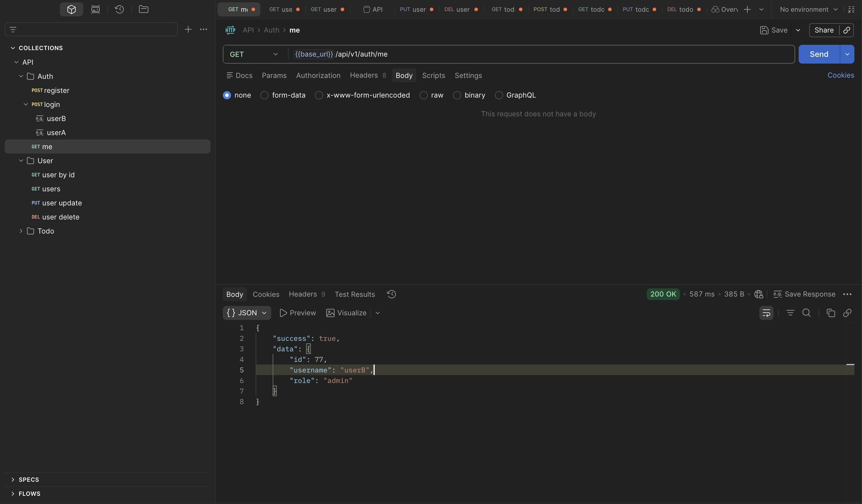Copy the response body to clipboard
862x504 pixels.
click(831, 313)
